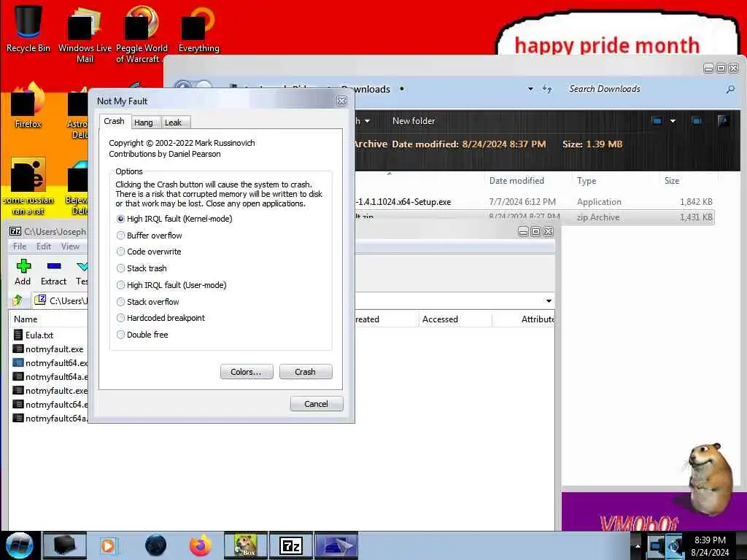Open the change view dropdown arrow in Explorer
747x560 pixels.
point(673,121)
